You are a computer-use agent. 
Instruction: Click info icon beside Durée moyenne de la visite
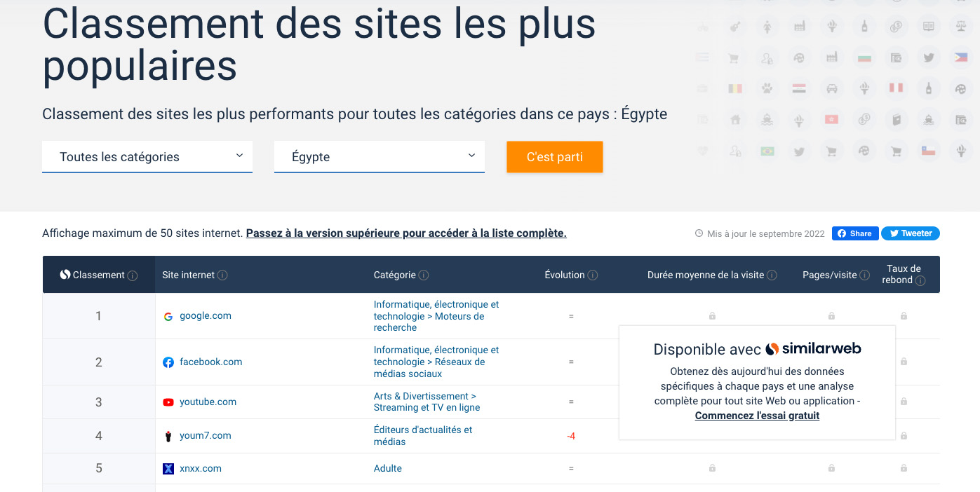(x=772, y=275)
